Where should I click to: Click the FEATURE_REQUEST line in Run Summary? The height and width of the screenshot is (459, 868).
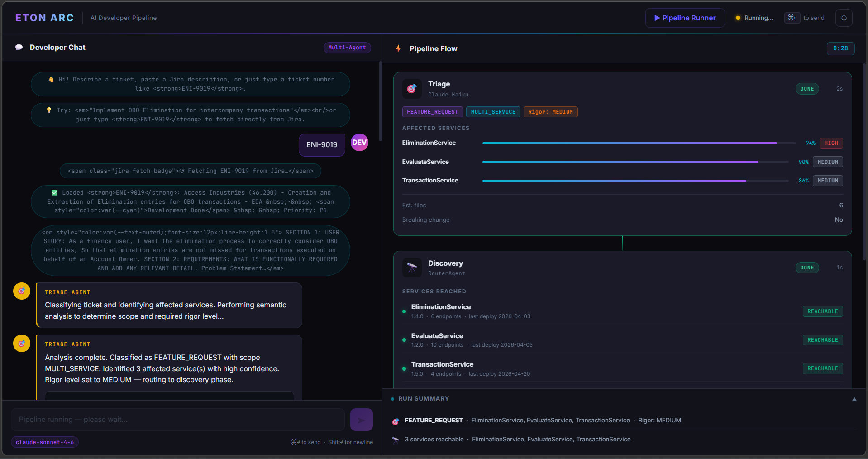click(543, 421)
